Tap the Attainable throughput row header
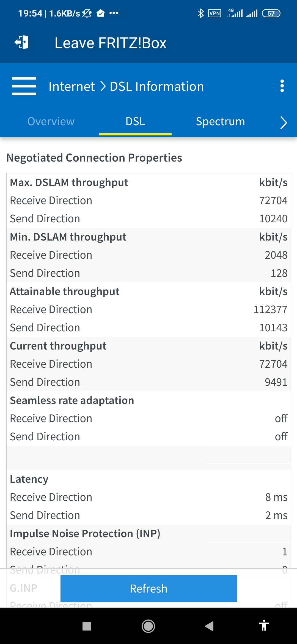Screen dimensions: 297x644 coord(148,291)
